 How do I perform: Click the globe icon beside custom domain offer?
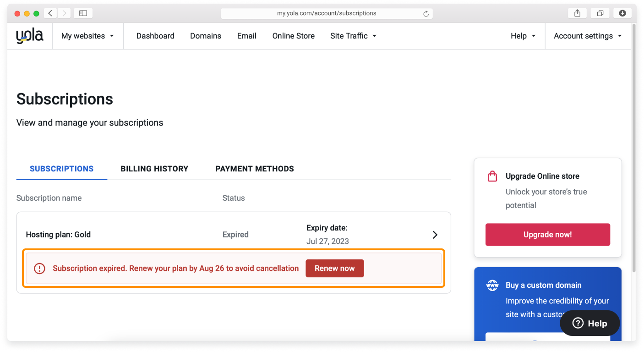click(x=492, y=285)
